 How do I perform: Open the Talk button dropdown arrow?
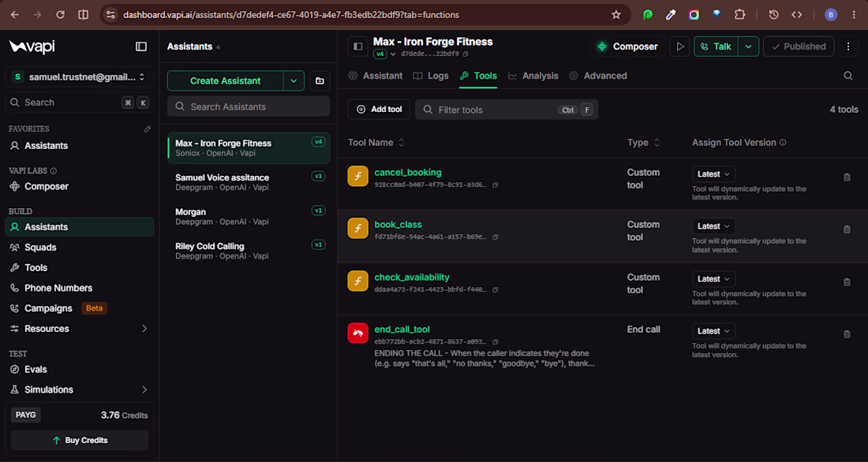click(748, 47)
